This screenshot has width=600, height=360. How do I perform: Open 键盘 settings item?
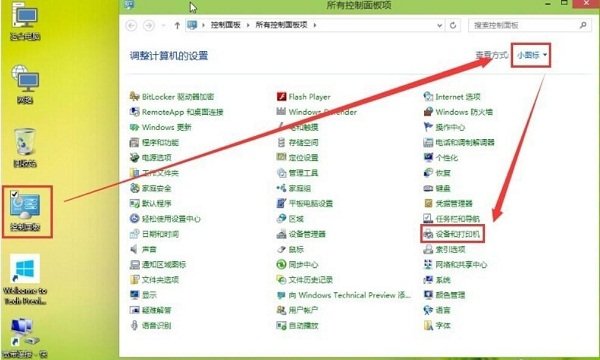[437, 188]
